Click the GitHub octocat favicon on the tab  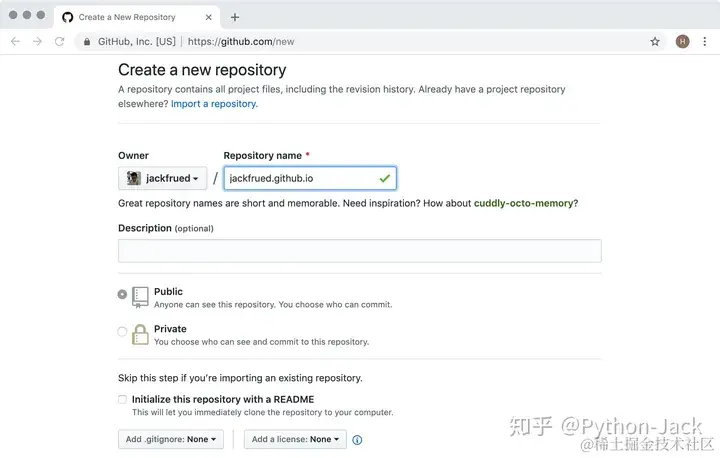(x=68, y=17)
